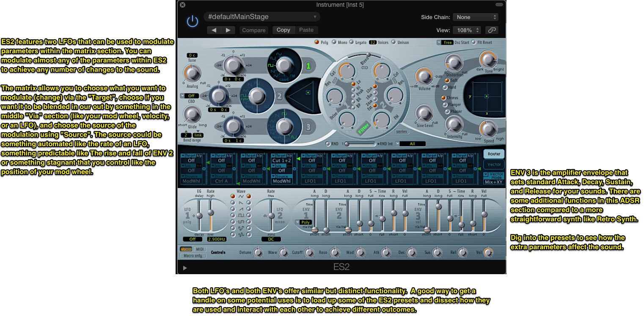Click the Atk macro knob

pyautogui.click(x=386, y=253)
